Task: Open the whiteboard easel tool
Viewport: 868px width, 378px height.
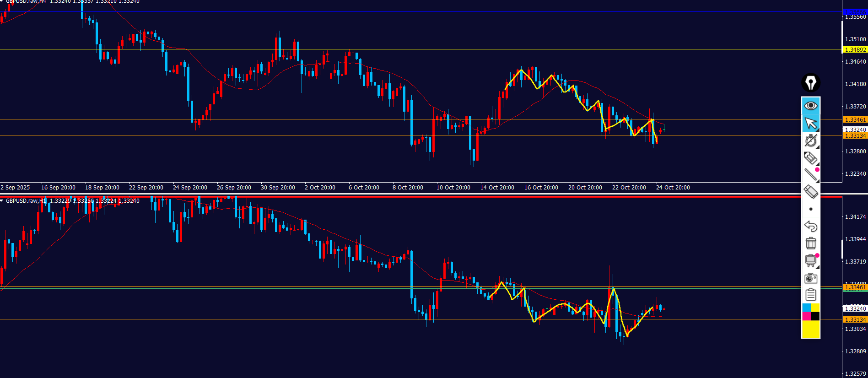Action: (810, 260)
